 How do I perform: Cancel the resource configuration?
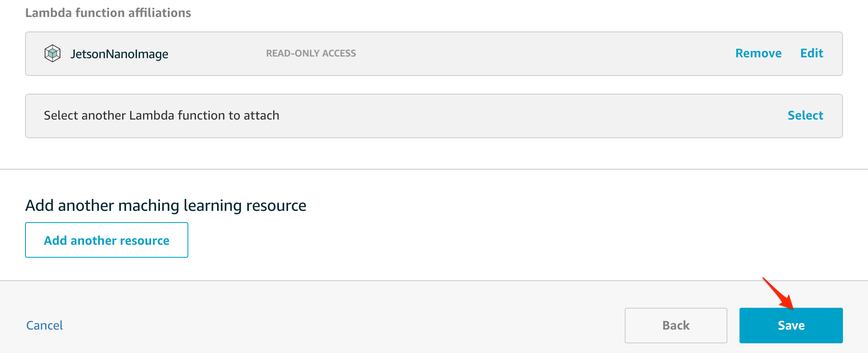[x=44, y=326]
